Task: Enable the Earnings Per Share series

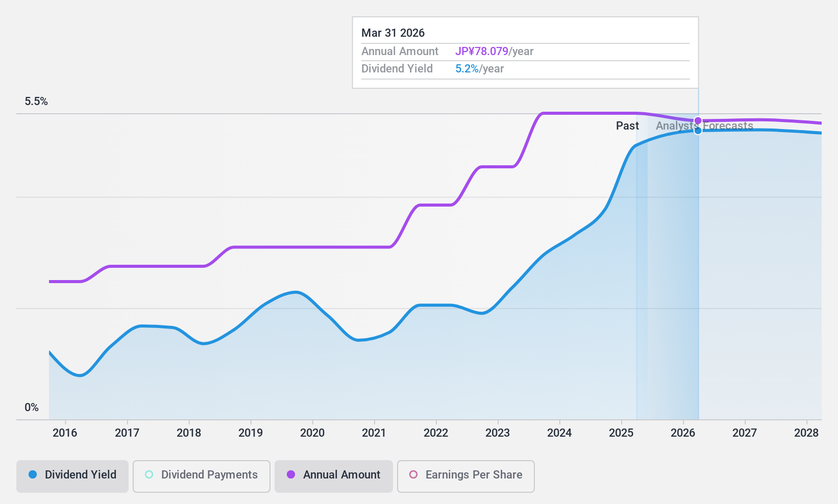Action: point(466,476)
